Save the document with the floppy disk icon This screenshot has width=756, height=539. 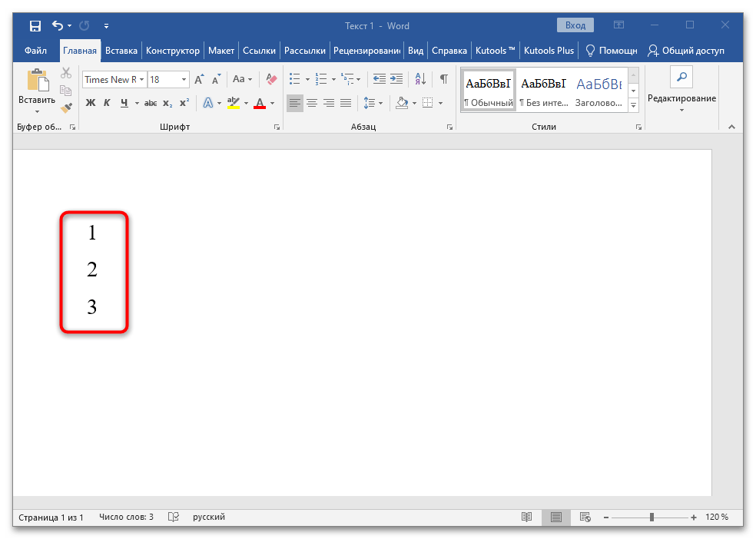35,25
